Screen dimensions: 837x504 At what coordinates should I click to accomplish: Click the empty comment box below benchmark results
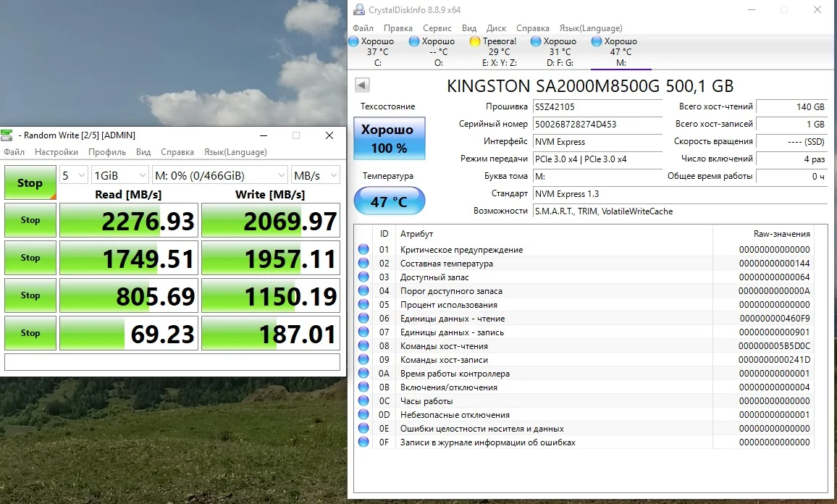[x=172, y=362]
